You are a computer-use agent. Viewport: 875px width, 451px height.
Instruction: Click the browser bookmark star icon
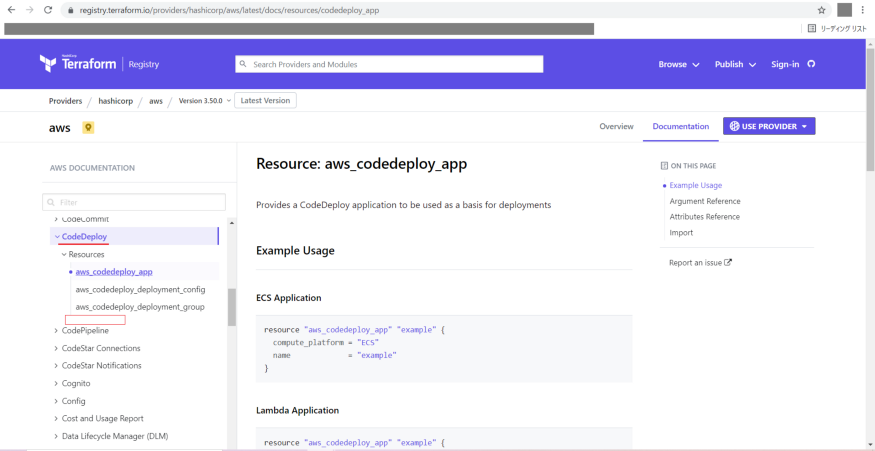(x=821, y=10)
